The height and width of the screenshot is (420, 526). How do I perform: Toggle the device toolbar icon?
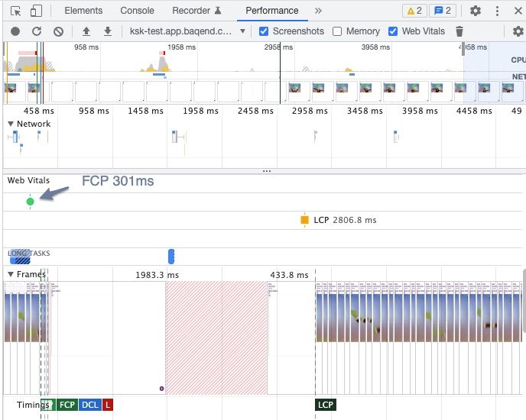click(37, 11)
